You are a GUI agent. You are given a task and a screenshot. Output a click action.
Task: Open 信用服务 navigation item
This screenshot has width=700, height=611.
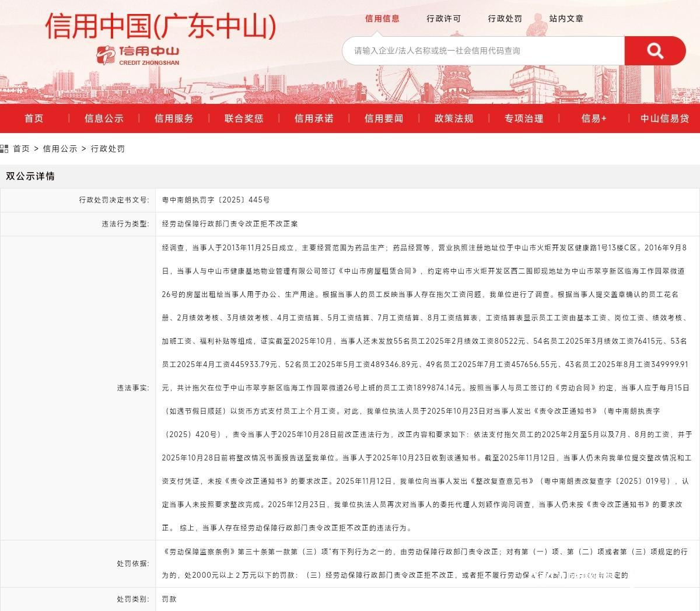click(x=174, y=118)
